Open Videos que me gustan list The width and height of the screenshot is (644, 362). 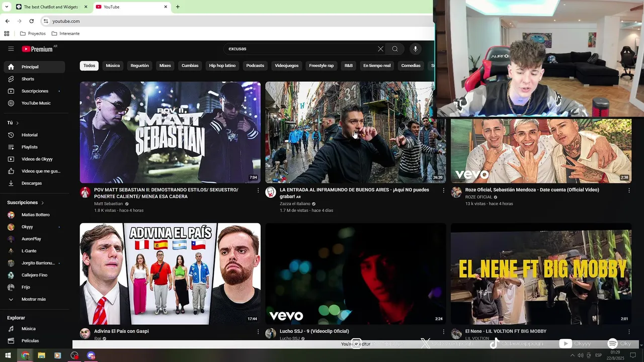coord(34,171)
